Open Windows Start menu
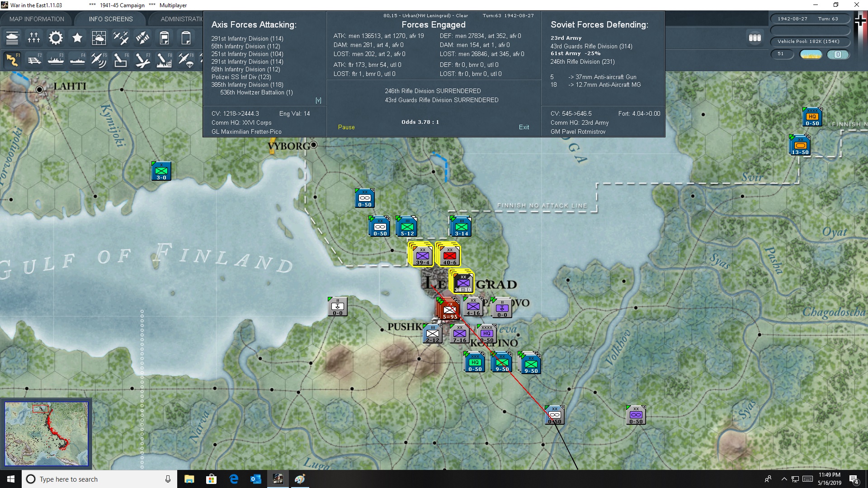The height and width of the screenshot is (488, 868). [11, 479]
